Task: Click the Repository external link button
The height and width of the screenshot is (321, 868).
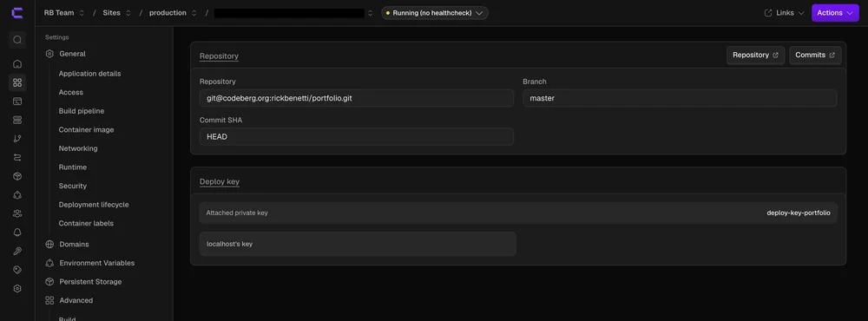Action: pyautogui.click(x=756, y=56)
